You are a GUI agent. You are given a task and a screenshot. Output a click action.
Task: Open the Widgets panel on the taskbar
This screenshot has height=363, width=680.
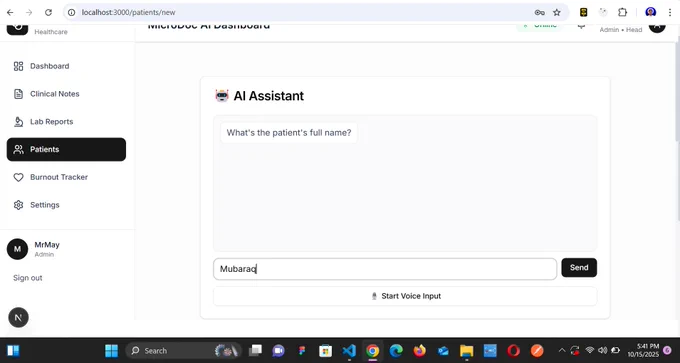[x=13, y=350]
